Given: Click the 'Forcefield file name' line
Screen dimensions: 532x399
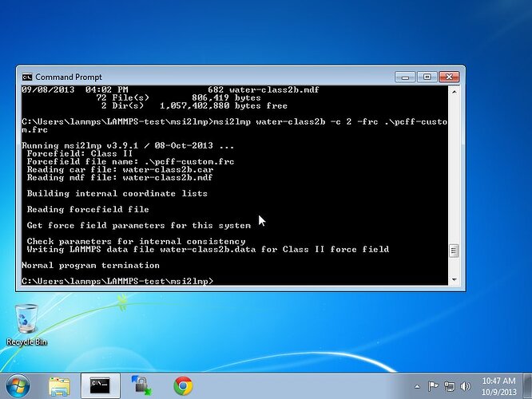Looking at the screenshot, I should [131, 162].
